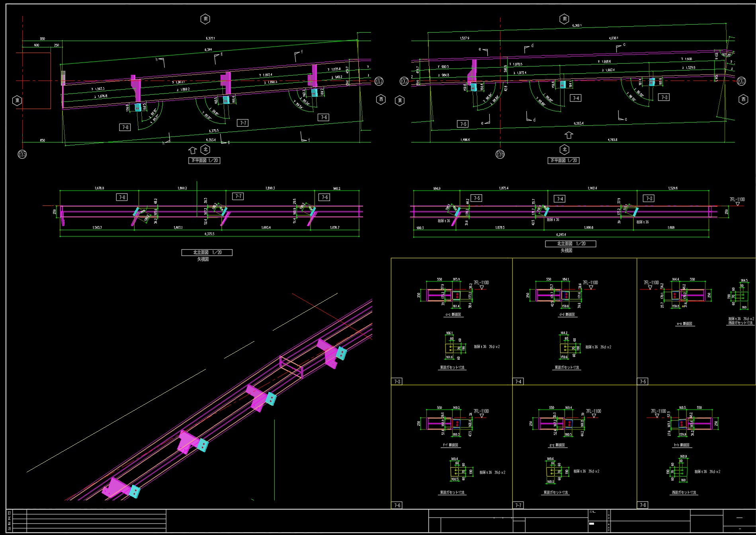Click the 7-6 detail panel corner tag

tap(397, 505)
